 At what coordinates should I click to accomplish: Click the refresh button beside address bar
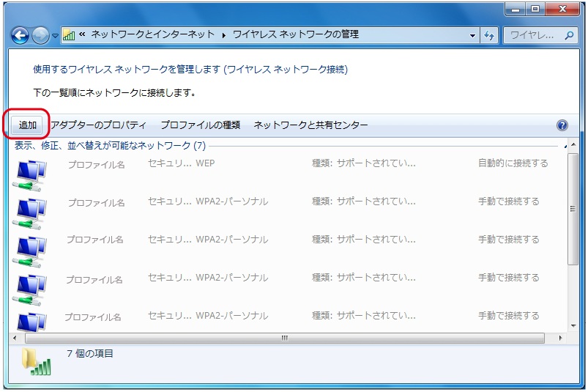tap(490, 34)
